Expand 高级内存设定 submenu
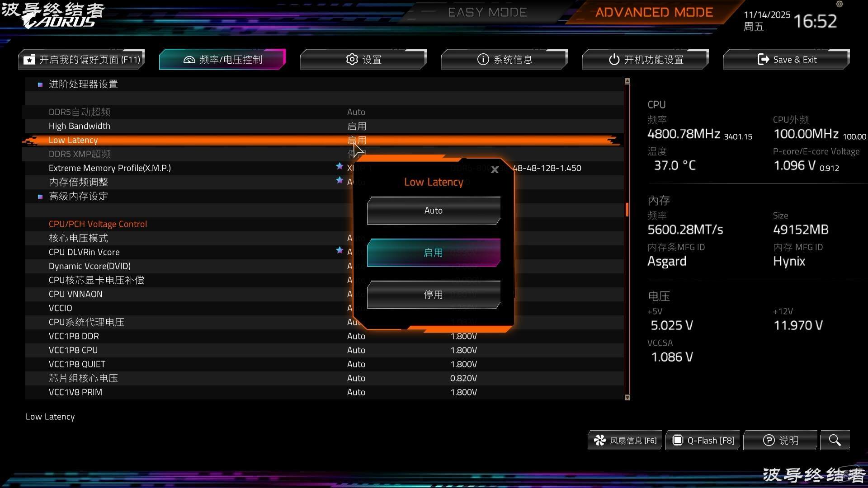 78,196
